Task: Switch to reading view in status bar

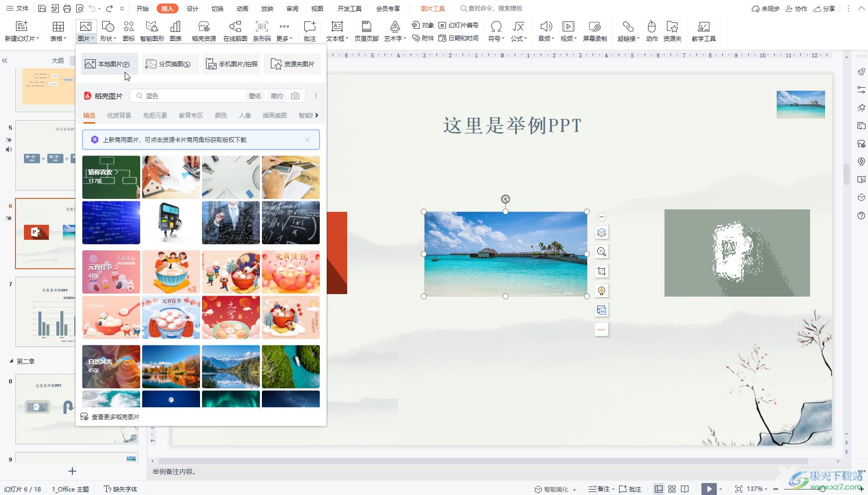Action: (x=685, y=489)
